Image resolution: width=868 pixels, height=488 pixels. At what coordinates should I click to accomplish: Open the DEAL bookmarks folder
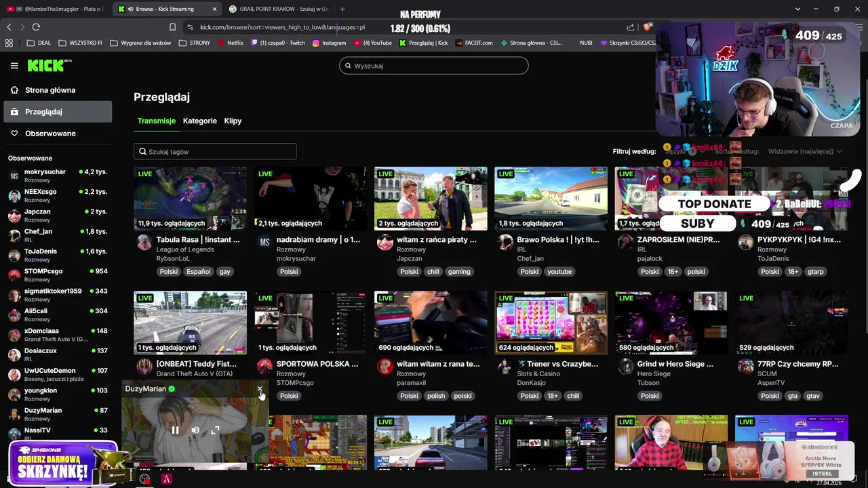(39, 43)
